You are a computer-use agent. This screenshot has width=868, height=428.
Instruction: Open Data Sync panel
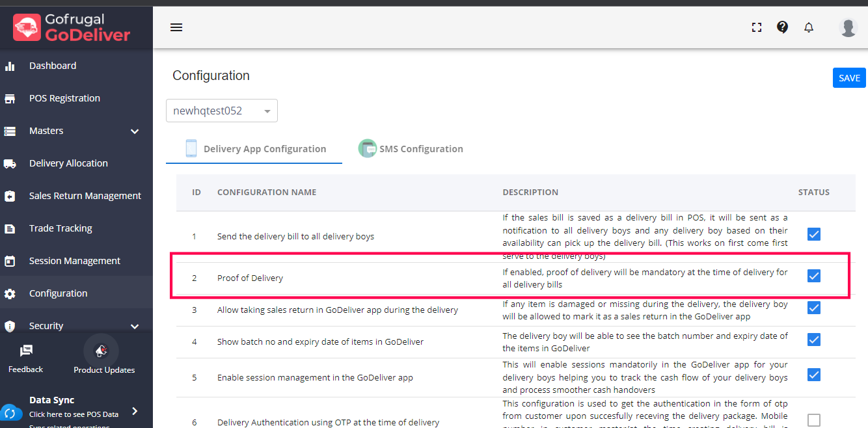click(72, 407)
